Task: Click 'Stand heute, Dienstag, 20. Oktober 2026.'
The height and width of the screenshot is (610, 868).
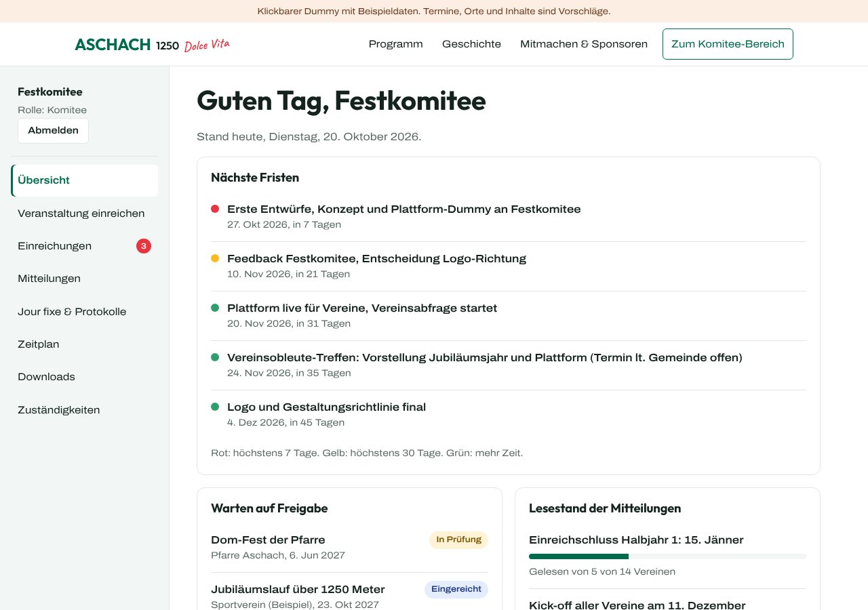Action: pyautogui.click(x=309, y=137)
